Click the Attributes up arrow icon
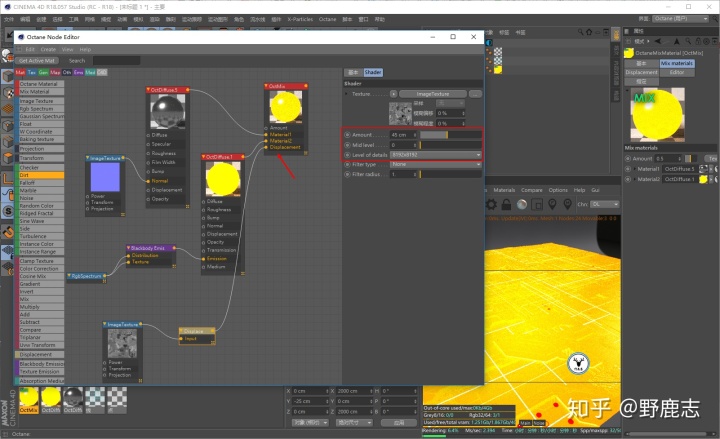 [676, 41]
